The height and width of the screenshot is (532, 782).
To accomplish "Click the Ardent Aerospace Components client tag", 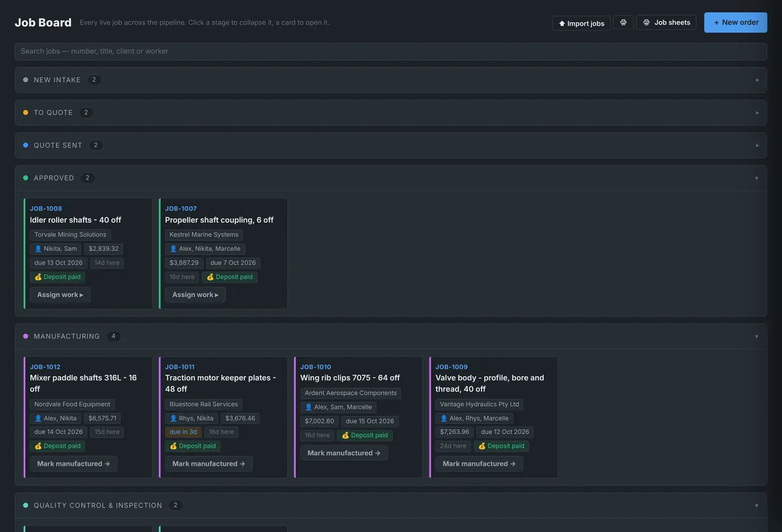I will click(x=351, y=393).
